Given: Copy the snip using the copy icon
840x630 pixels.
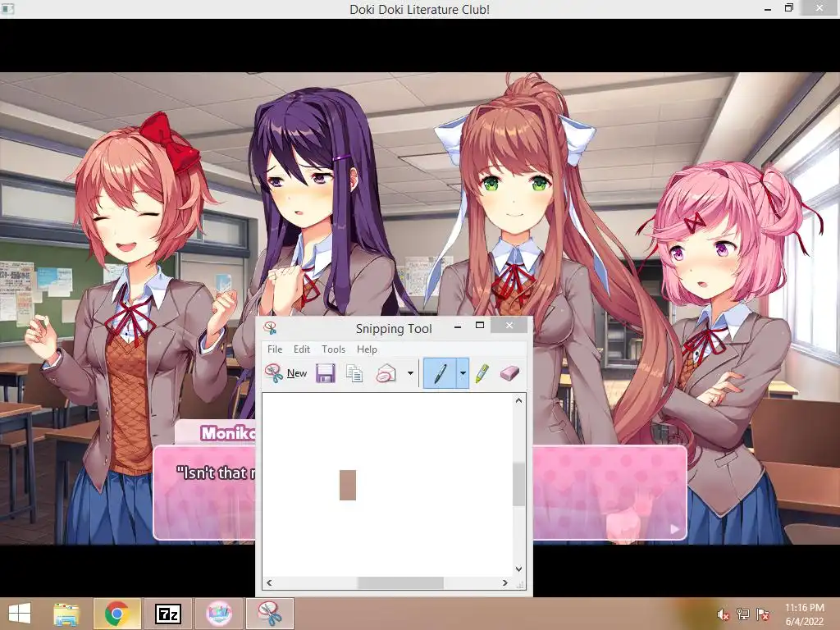Looking at the screenshot, I should pyautogui.click(x=354, y=373).
